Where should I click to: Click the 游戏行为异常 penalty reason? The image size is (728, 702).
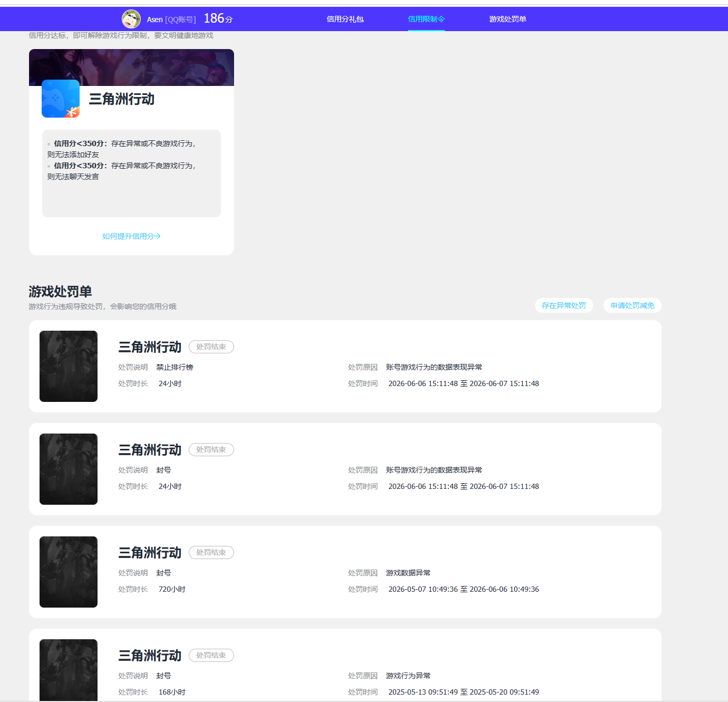point(408,676)
